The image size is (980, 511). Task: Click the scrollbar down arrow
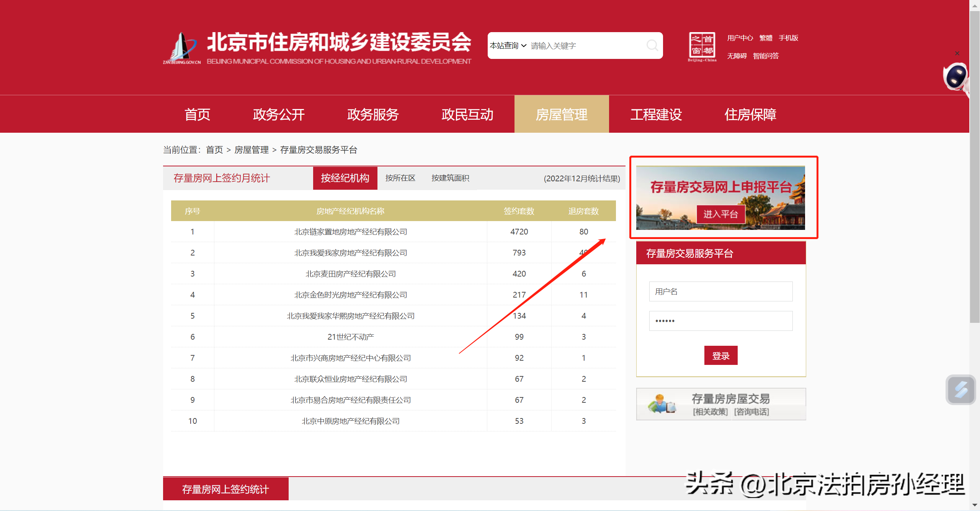[x=975, y=505]
